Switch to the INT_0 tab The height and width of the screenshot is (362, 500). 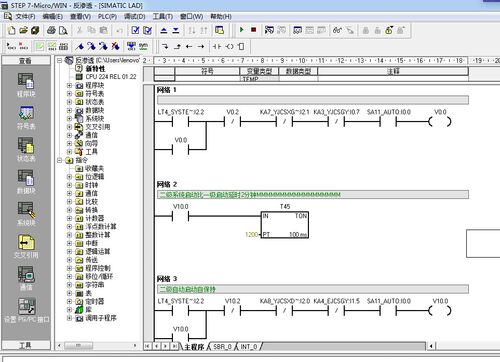[249, 347]
